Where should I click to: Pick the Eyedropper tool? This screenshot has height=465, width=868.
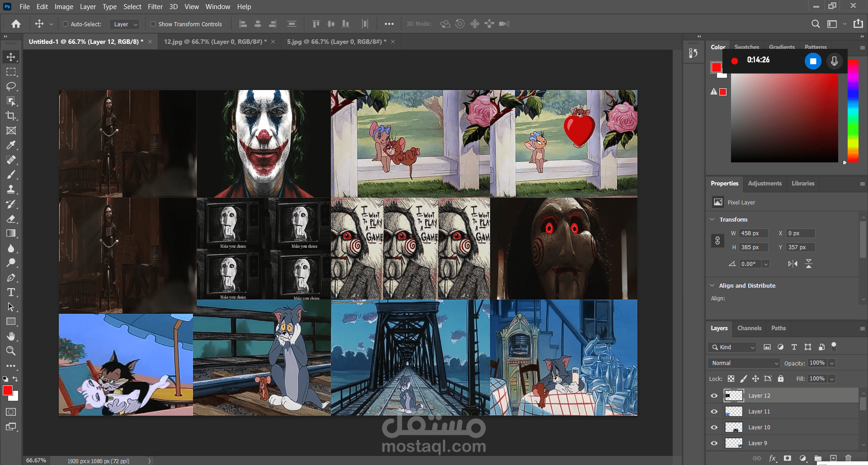tap(11, 145)
